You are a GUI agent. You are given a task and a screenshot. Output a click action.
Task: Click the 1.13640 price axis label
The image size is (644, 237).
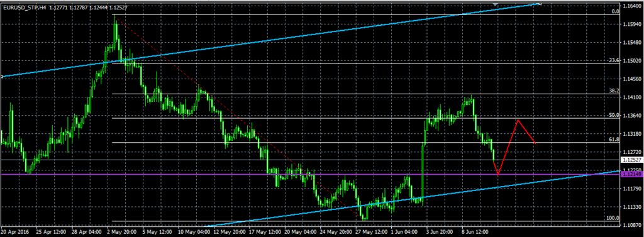point(633,116)
